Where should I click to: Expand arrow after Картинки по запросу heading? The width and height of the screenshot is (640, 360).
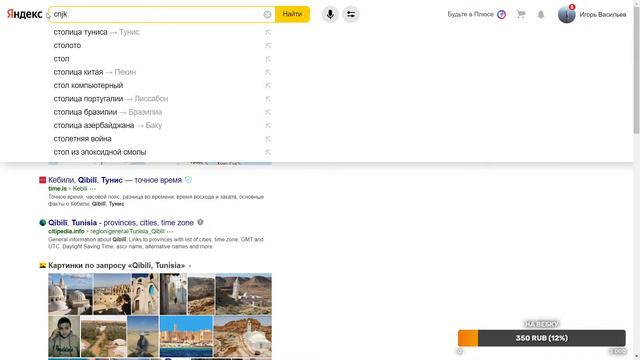[190, 266]
